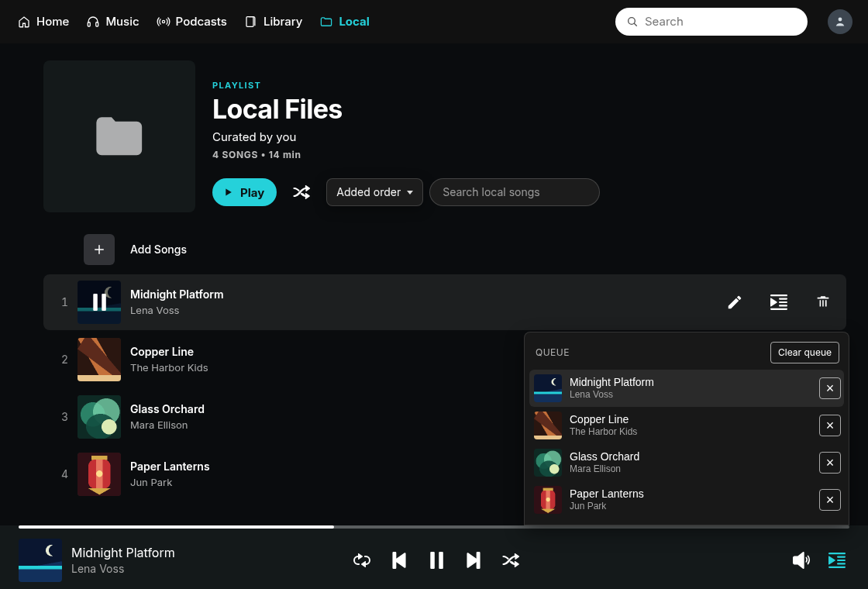Delete Midnight Platform with the trash icon
This screenshot has width=868, height=589.
point(822,302)
